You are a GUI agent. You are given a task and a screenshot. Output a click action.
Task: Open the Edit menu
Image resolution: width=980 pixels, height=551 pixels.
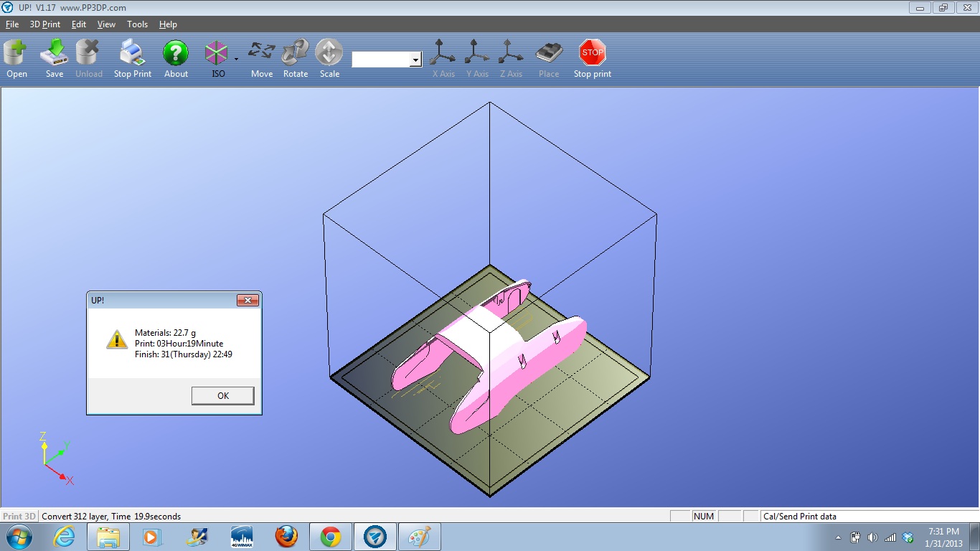coord(79,24)
